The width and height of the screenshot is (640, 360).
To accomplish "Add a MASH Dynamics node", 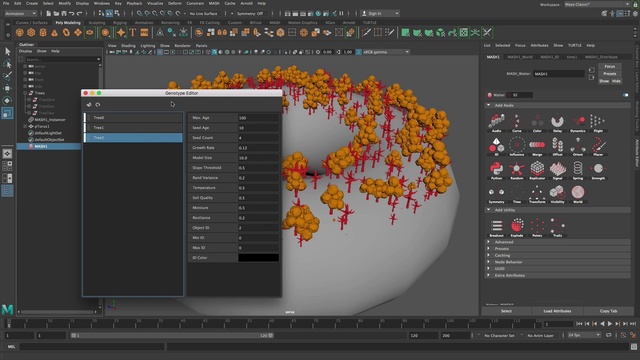I will click(x=578, y=123).
